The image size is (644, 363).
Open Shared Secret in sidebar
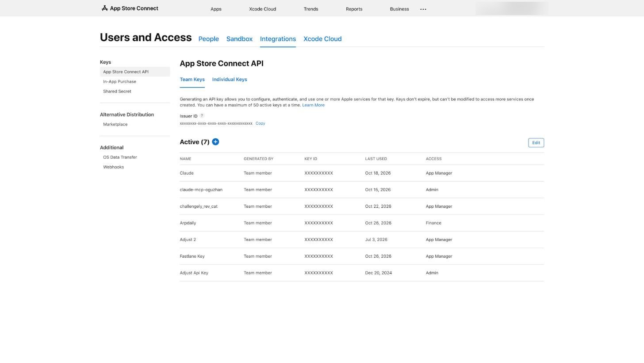click(x=117, y=92)
